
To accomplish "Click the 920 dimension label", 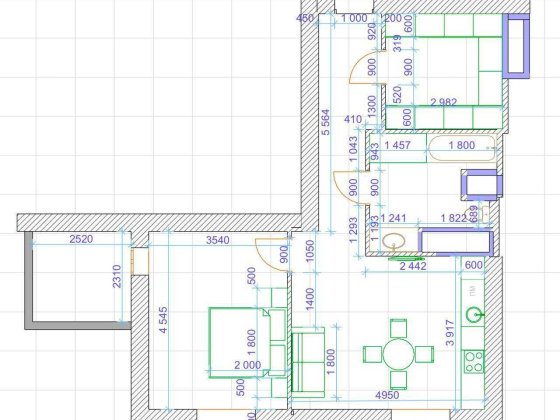I will [371, 31].
